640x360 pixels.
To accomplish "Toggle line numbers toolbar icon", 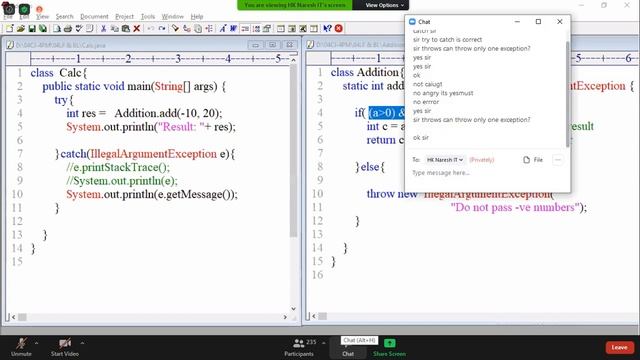I will (256, 29).
